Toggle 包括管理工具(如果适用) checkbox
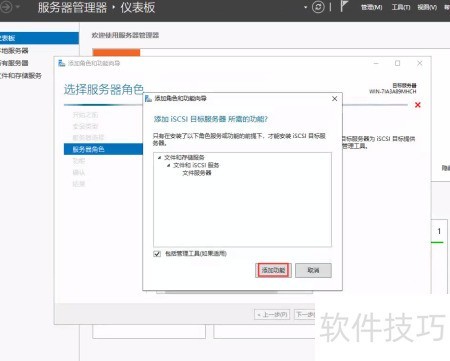This screenshot has width=450, height=361. (157, 254)
